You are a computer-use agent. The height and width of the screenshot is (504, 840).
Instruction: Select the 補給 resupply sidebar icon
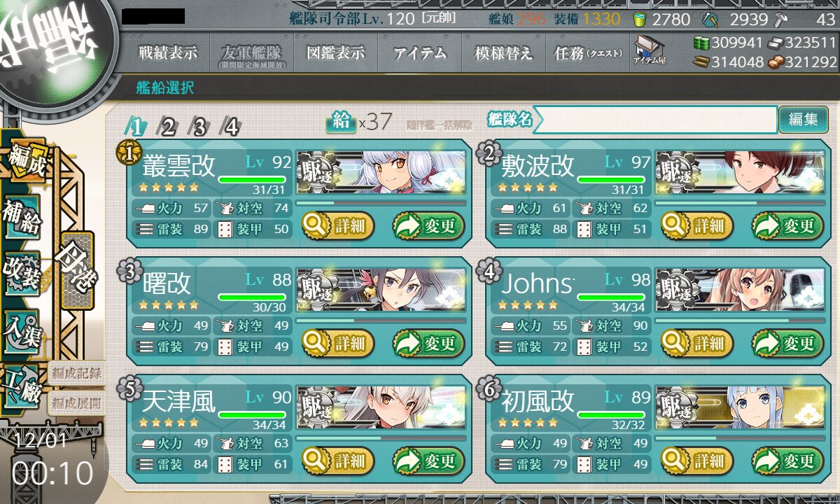pos(22,218)
